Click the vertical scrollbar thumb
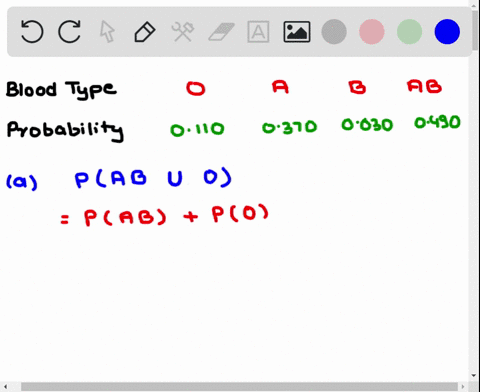Viewport: 480px width, 392px height. click(475, 30)
